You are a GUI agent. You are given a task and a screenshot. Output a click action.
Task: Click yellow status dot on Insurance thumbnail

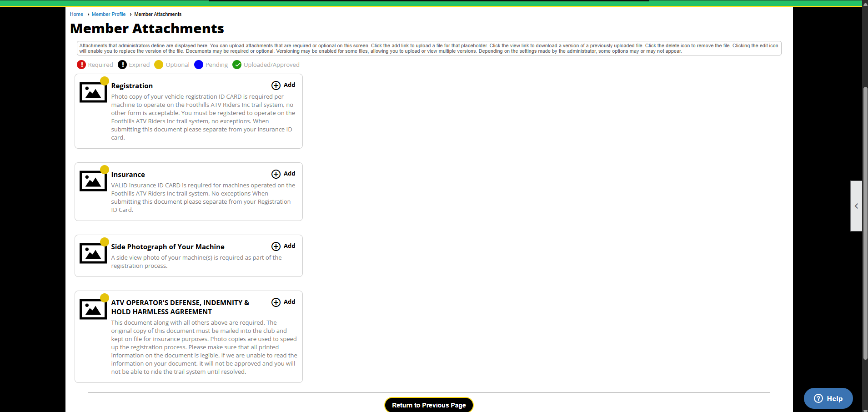pyautogui.click(x=105, y=170)
